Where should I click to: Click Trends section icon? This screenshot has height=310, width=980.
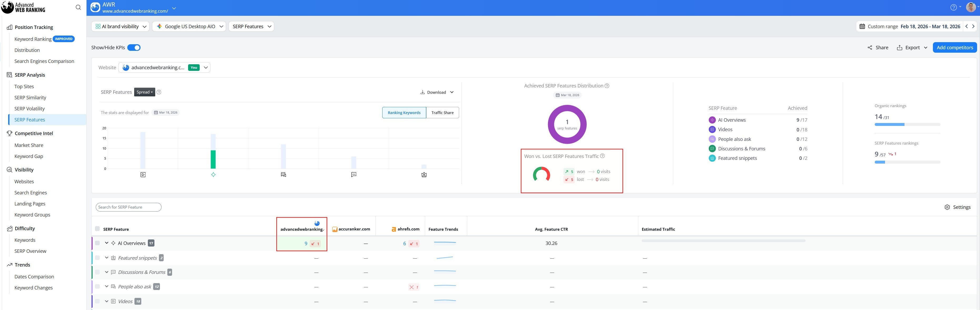click(9, 265)
